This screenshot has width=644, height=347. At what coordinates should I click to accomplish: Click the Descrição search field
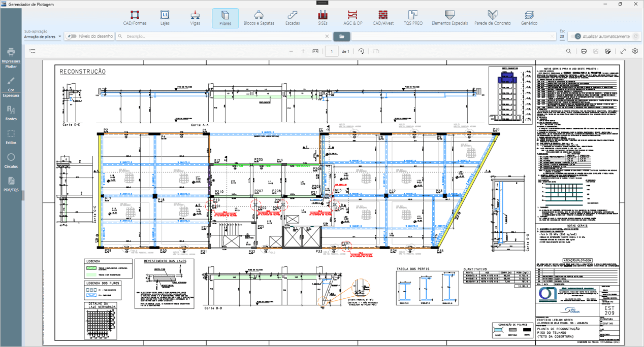[223, 37]
